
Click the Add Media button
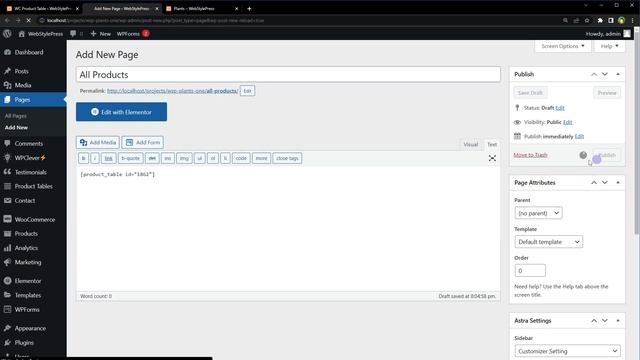click(x=98, y=142)
